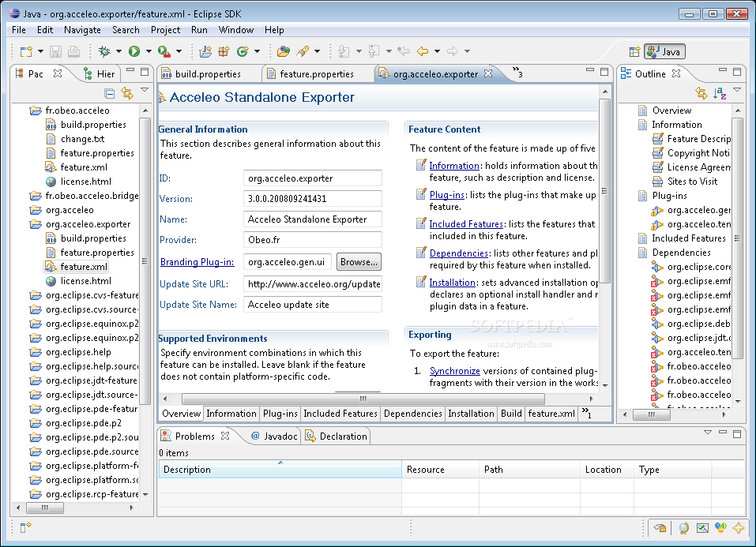756x547 pixels.
Task: Open the Javadoc view tab
Action: pyautogui.click(x=274, y=436)
